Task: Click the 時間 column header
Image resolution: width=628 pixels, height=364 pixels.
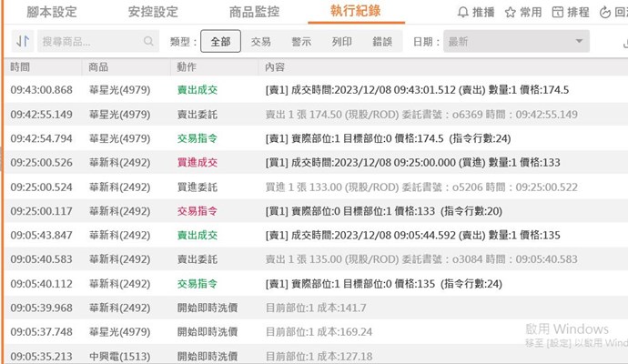Action: pyautogui.click(x=20, y=67)
